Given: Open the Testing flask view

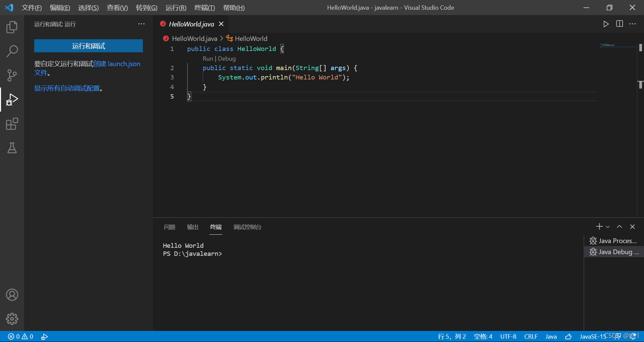Looking at the screenshot, I should coord(12,148).
